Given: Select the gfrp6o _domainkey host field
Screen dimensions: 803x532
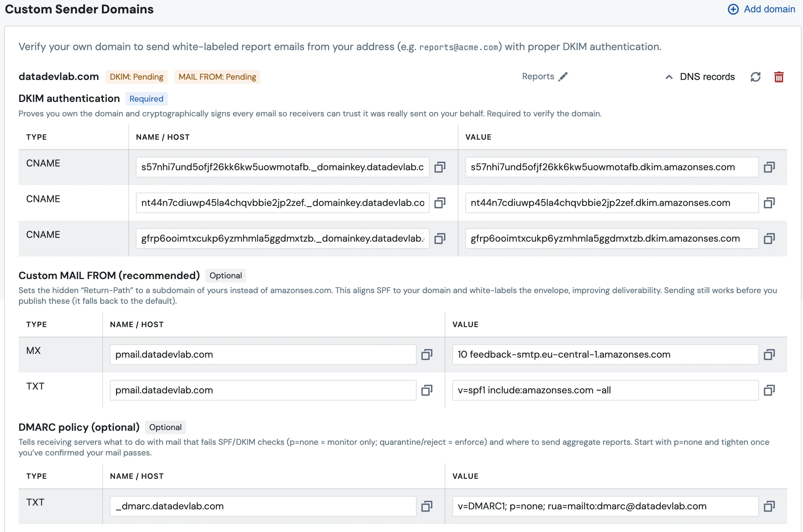Looking at the screenshot, I should (282, 239).
